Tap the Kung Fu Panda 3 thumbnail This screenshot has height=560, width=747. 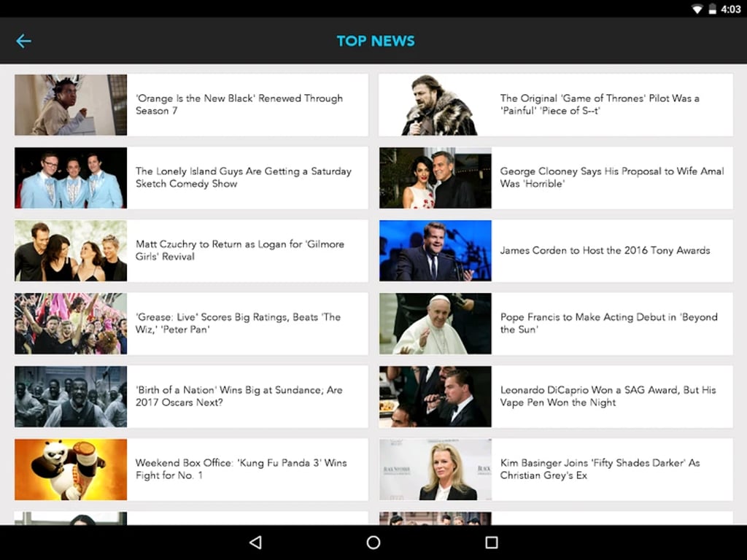point(70,469)
